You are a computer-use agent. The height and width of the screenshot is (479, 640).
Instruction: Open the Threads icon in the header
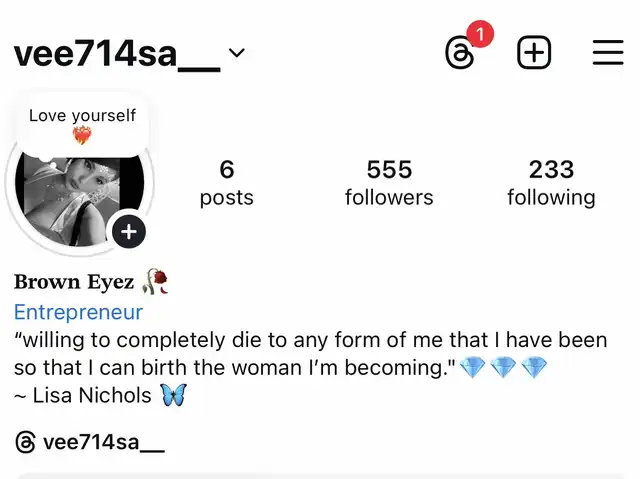tap(460, 53)
